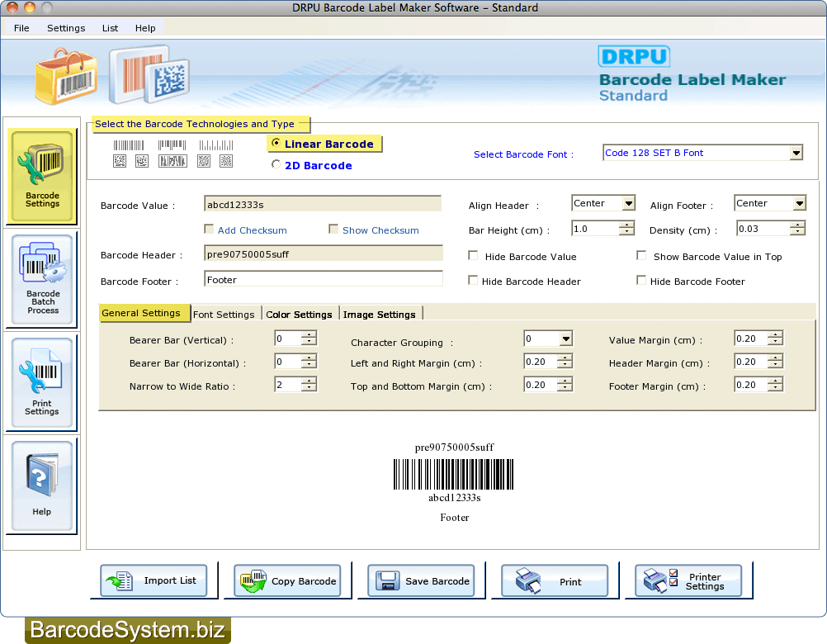
Task: Adjust Value Margin stepper
Action: click(775, 338)
